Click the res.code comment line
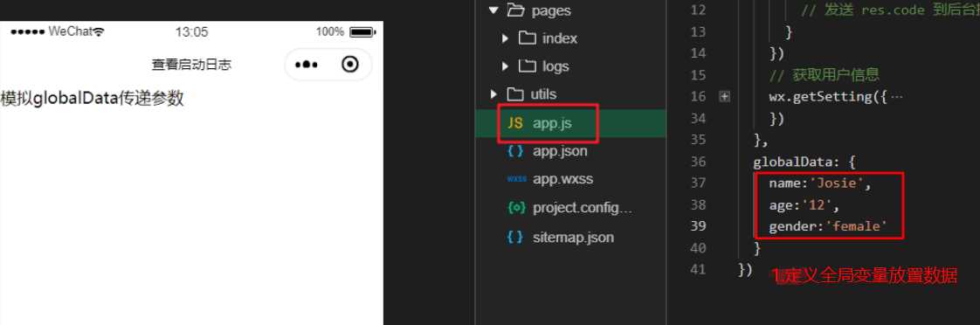This screenshot has height=325, width=980. pyautogui.click(x=890, y=10)
